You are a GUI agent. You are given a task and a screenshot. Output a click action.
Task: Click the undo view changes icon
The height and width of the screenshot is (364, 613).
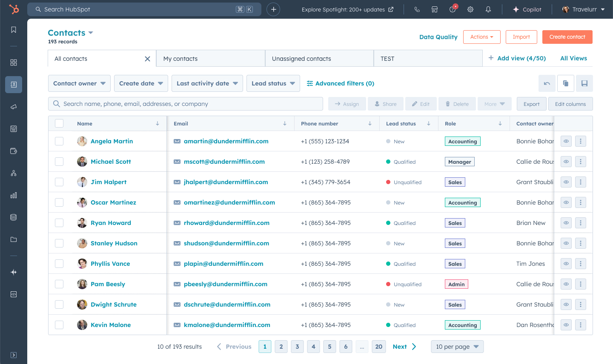pos(547,83)
